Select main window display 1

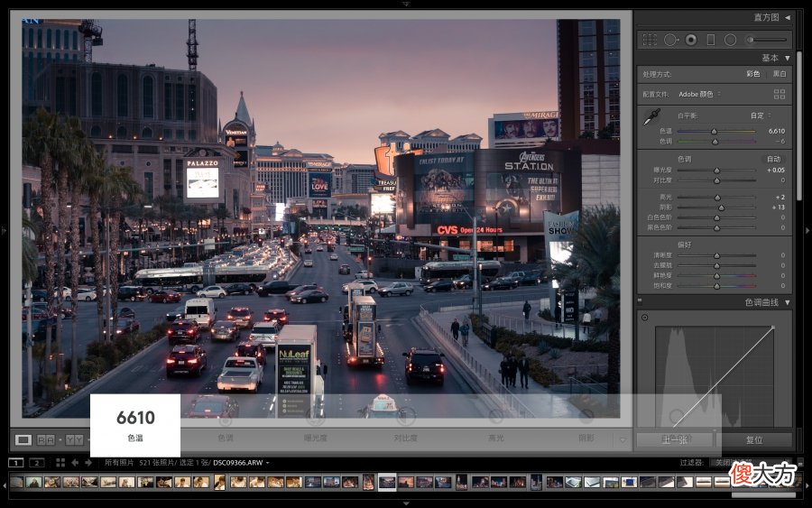16,462
